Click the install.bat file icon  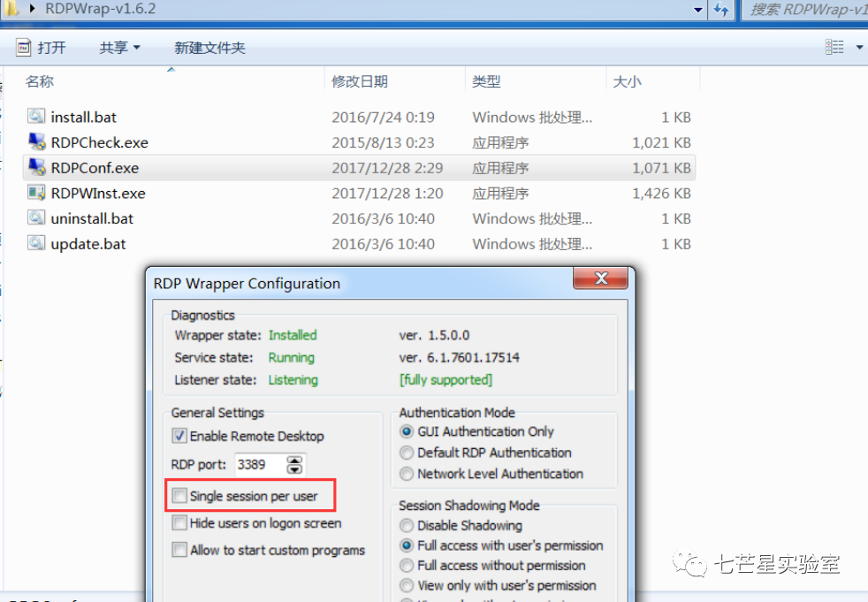(x=36, y=117)
